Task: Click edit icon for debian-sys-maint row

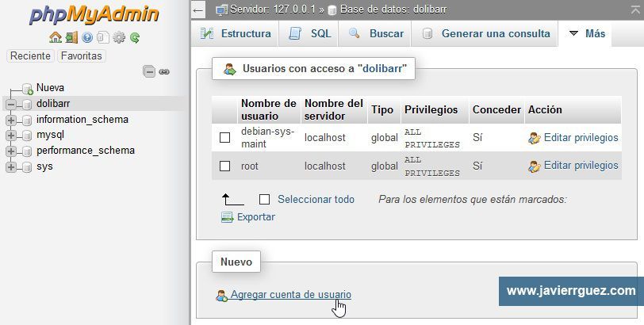Action: click(535, 138)
